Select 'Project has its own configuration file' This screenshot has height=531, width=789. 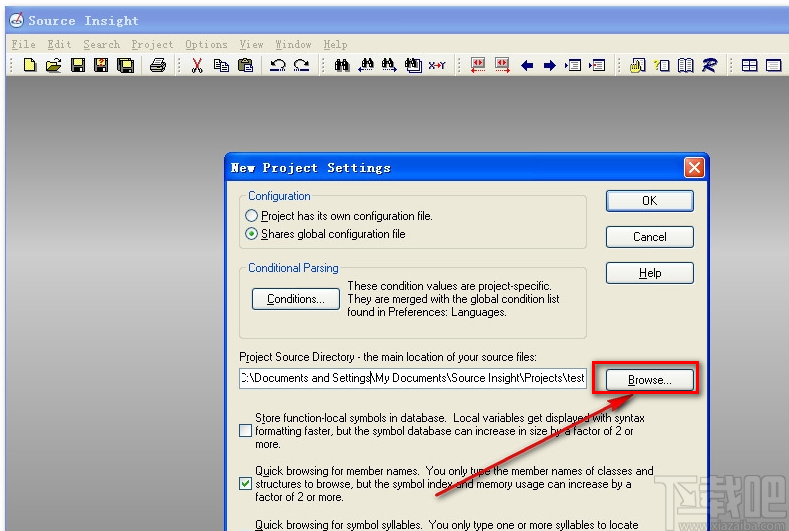[x=251, y=216]
